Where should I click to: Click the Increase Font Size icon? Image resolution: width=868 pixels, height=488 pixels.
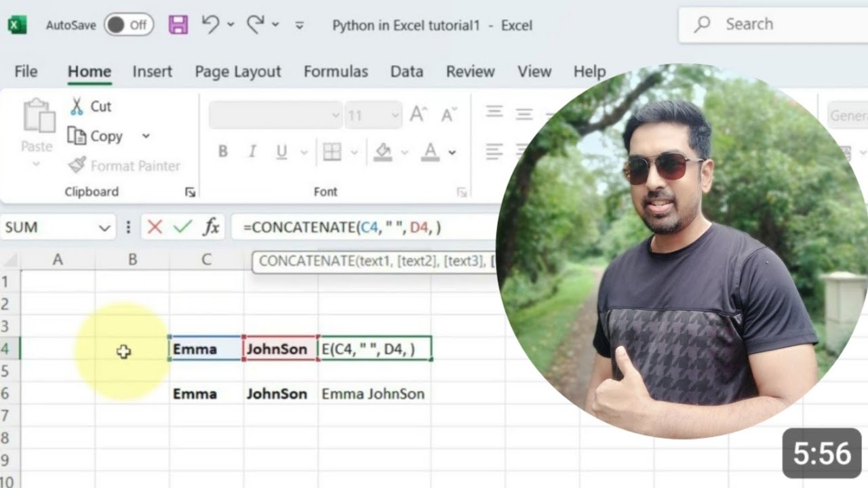click(x=418, y=115)
